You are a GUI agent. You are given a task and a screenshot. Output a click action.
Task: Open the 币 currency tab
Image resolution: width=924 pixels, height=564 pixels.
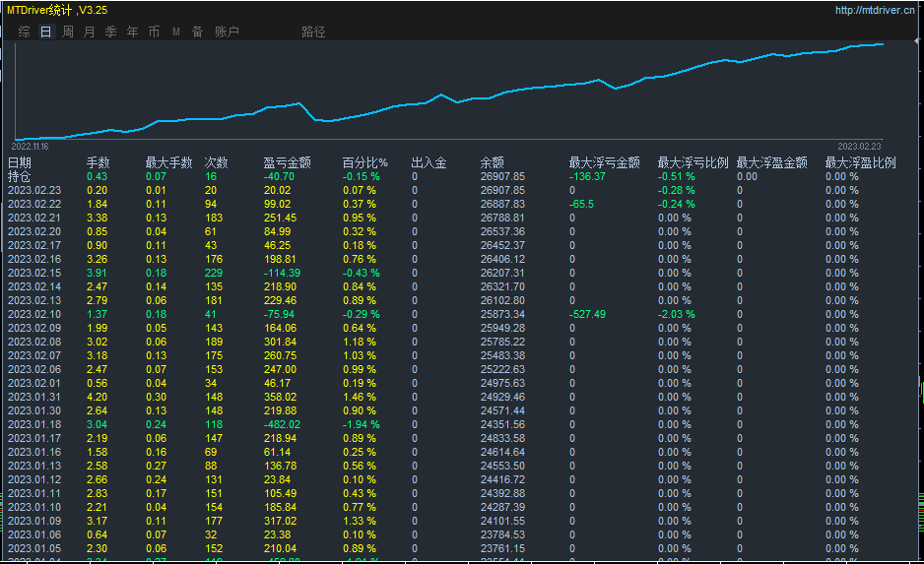pyautogui.click(x=154, y=31)
